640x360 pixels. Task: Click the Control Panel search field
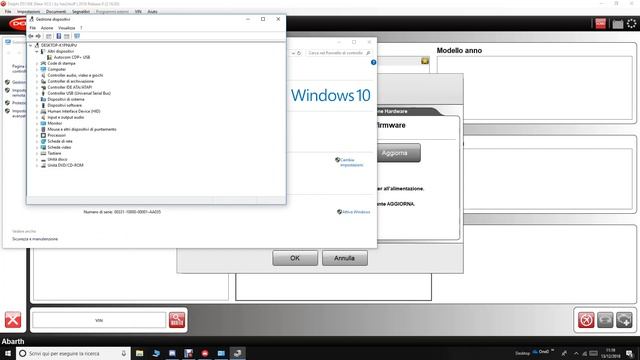tap(339, 53)
